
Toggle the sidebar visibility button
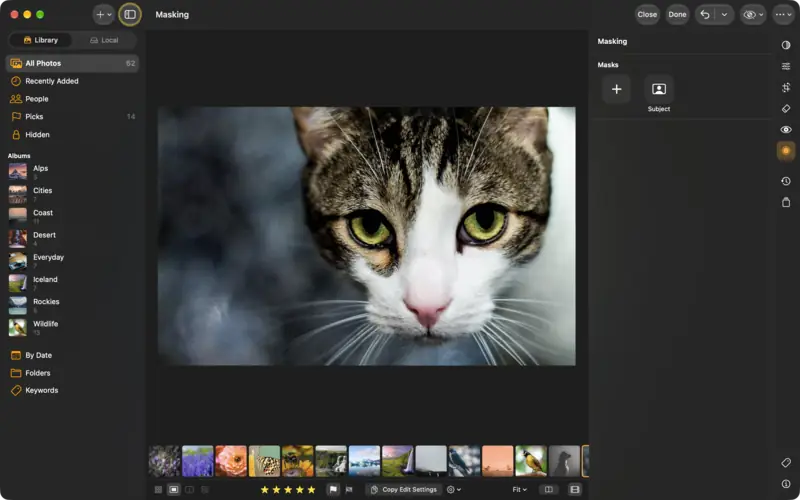pyautogui.click(x=130, y=15)
